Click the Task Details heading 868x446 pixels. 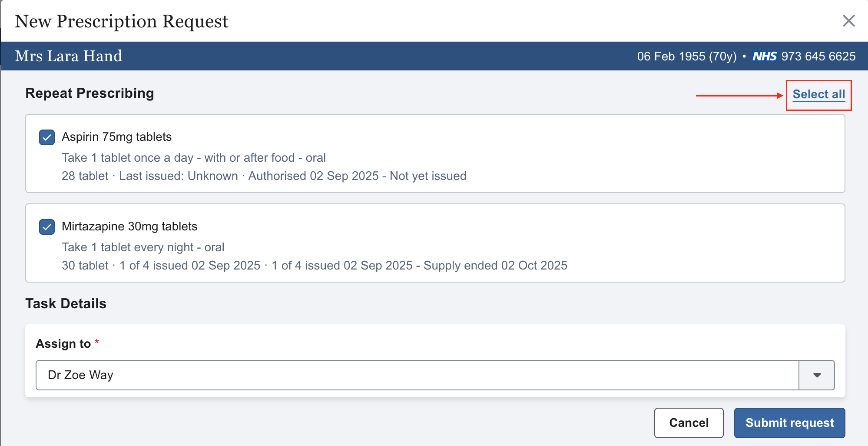tap(66, 304)
